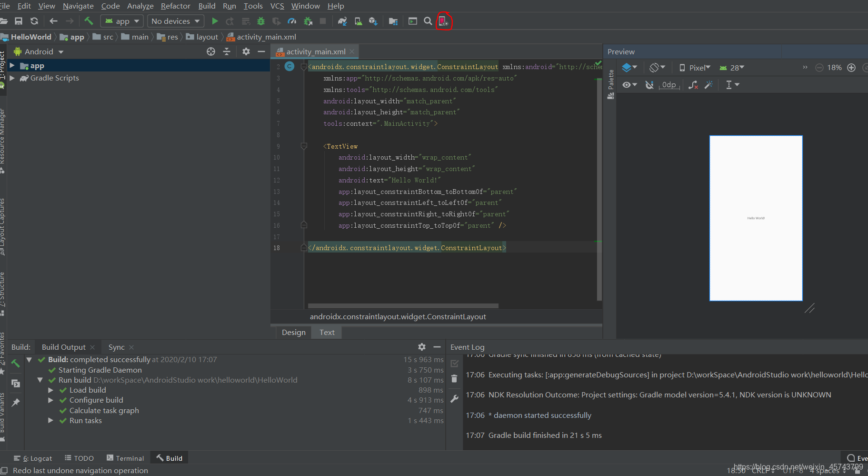Click the 0dp default margins button

pyautogui.click(x=669, y=85)
